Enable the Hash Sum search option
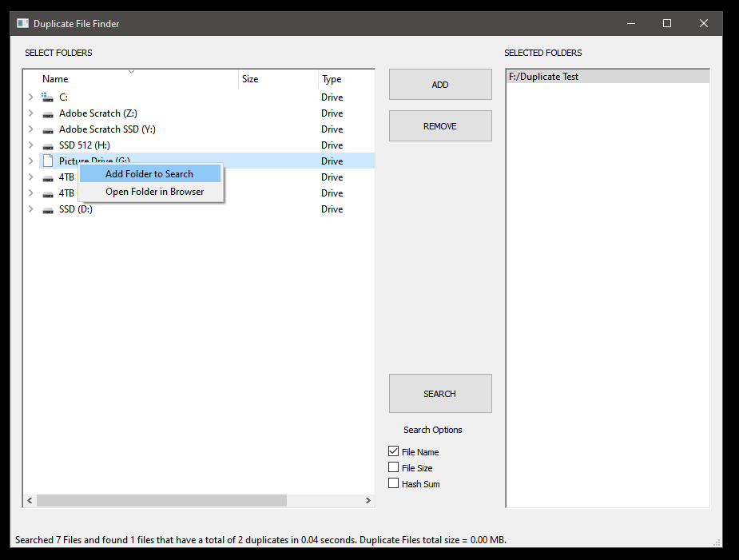The width and height of the screenshot is (739, 560). coord(393,483)
